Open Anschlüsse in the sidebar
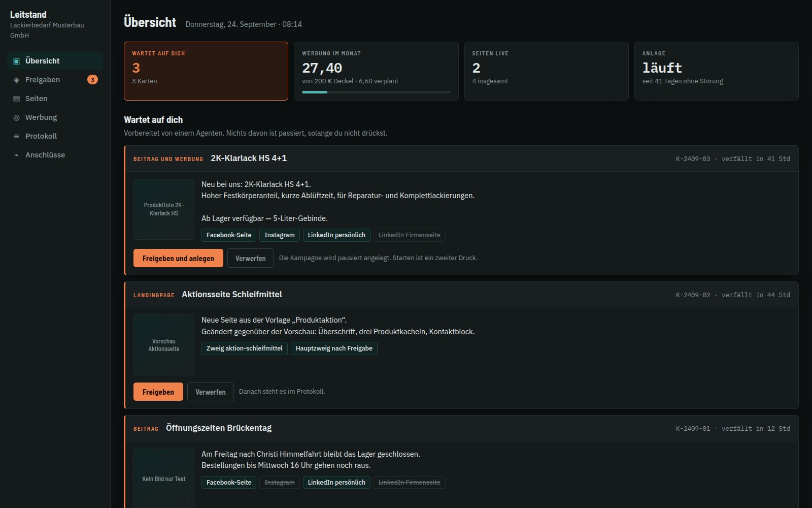 55,155
